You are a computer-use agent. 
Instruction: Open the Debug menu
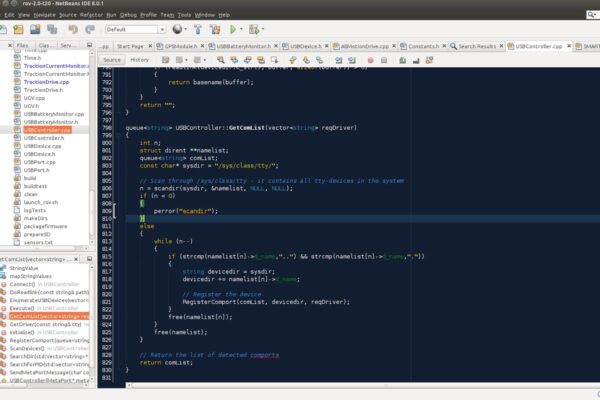[x=128, y=15]
